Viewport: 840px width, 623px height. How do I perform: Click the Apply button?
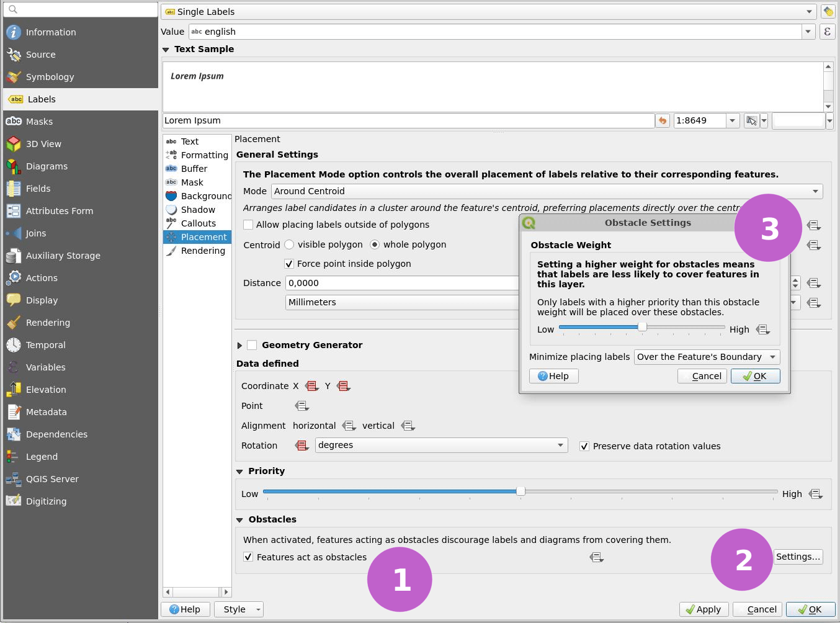704,609
